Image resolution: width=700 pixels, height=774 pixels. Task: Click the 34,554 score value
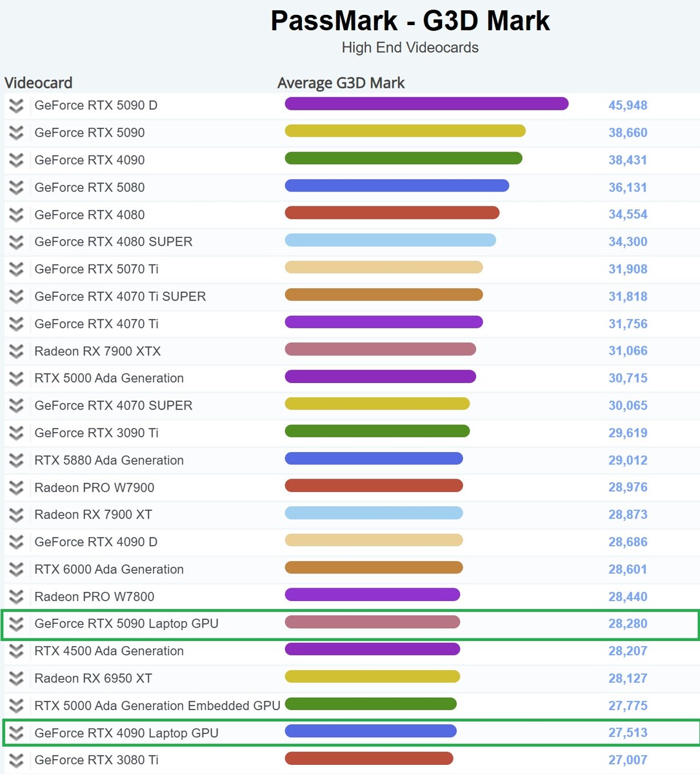tap(628, 215)
